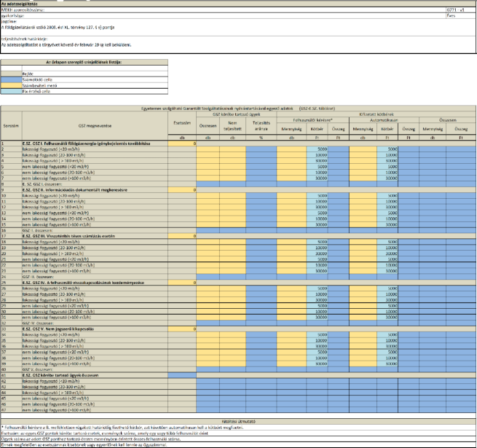The height and width of the screenshot is (448, 477).
Task: Click the 'Teljesítés aránya' column header
Action: (261, 126)
